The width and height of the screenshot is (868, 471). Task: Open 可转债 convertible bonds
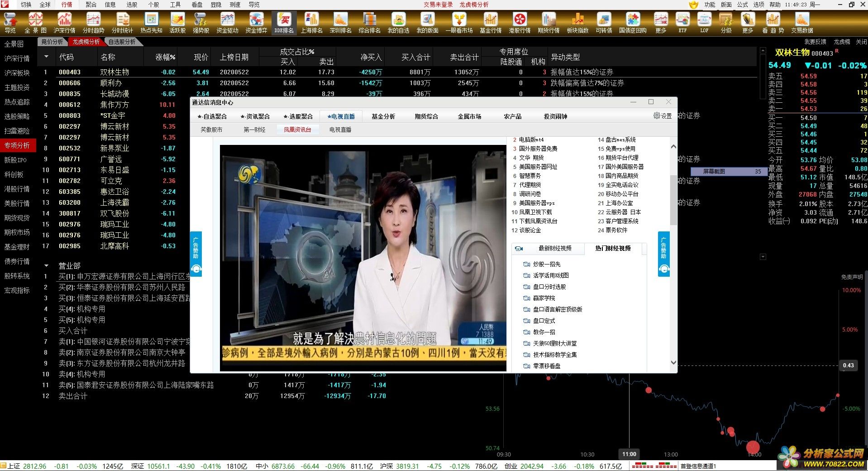[x=604, y=23]
